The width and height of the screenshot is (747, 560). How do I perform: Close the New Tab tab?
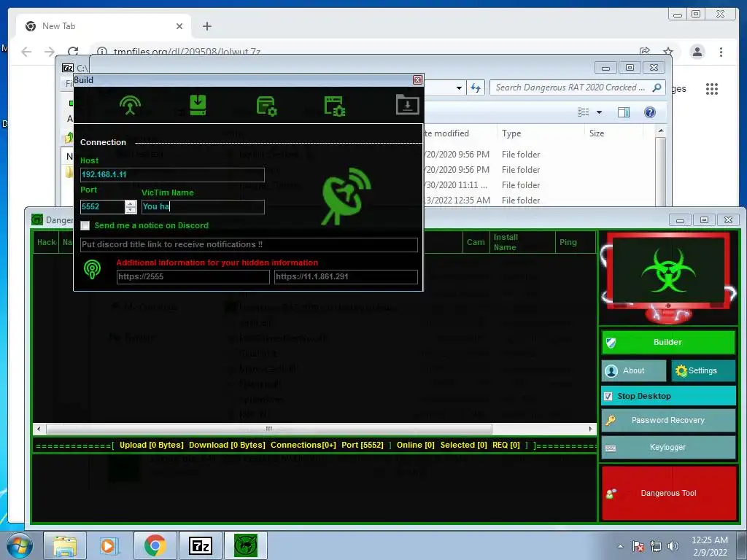(x=179, y=26)
